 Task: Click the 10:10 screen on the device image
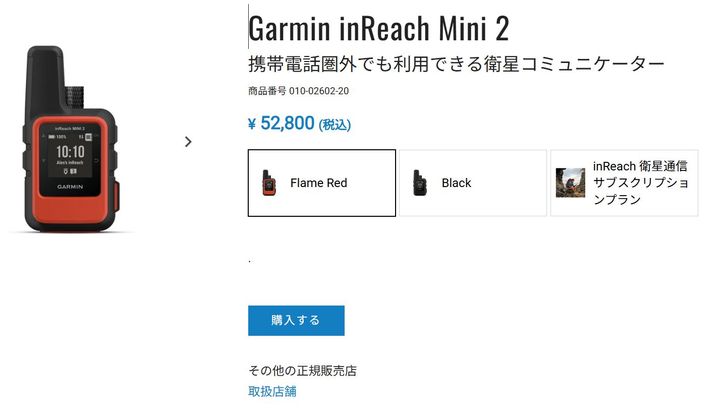69,153
